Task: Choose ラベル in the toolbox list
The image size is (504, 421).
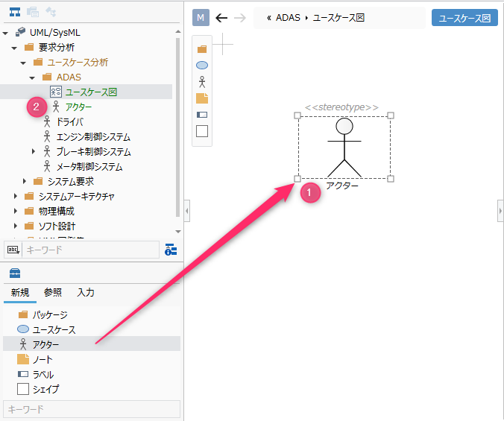Action: coord(91,374)
